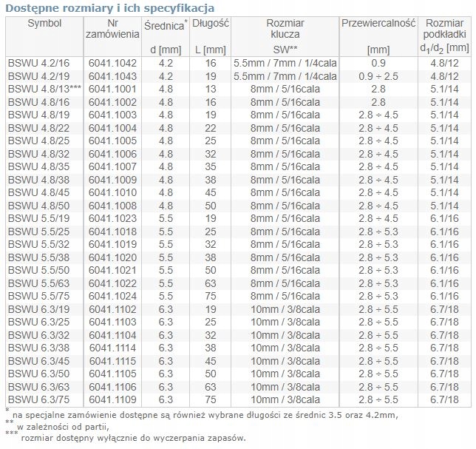Click order number '6041.1103'
476x449 pixels.
pos(112,322)
